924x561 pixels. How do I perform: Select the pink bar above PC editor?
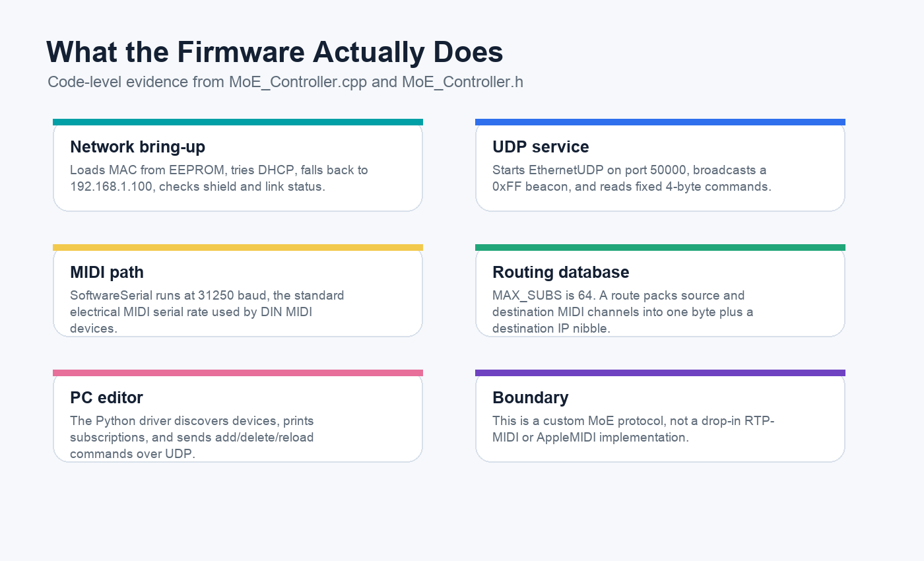(x=238, y=373)
